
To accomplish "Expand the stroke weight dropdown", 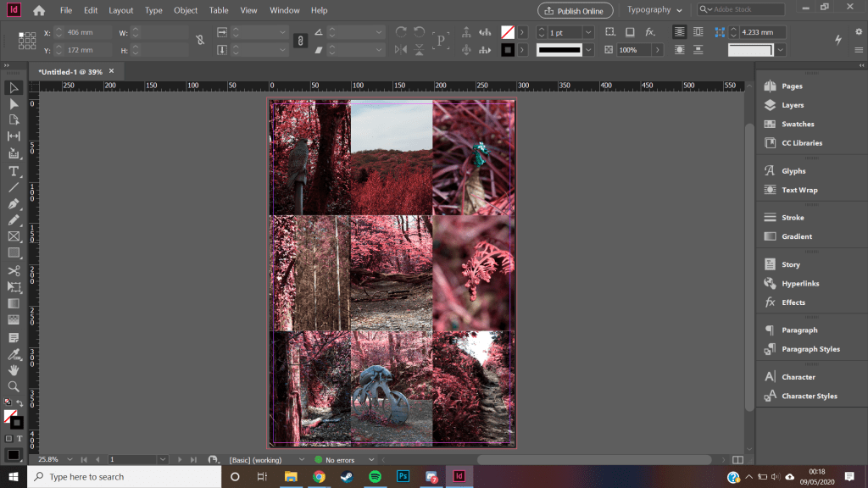I will [x=587, y=32].
